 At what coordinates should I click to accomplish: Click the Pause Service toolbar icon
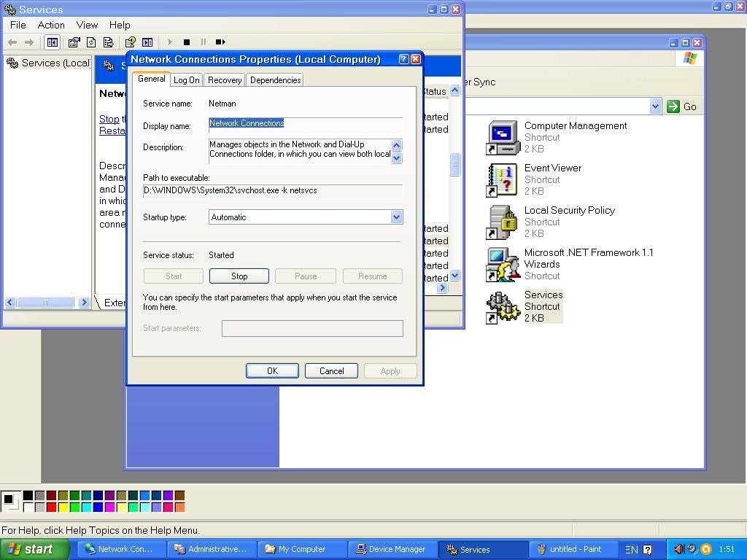pyautogui.click(x=204, y=42)
